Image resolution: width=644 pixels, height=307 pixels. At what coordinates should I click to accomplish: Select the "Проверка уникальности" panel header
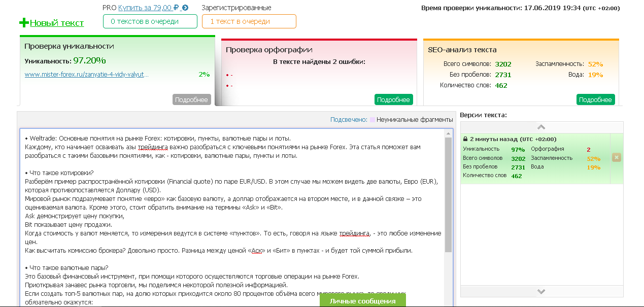click(69, 46)
